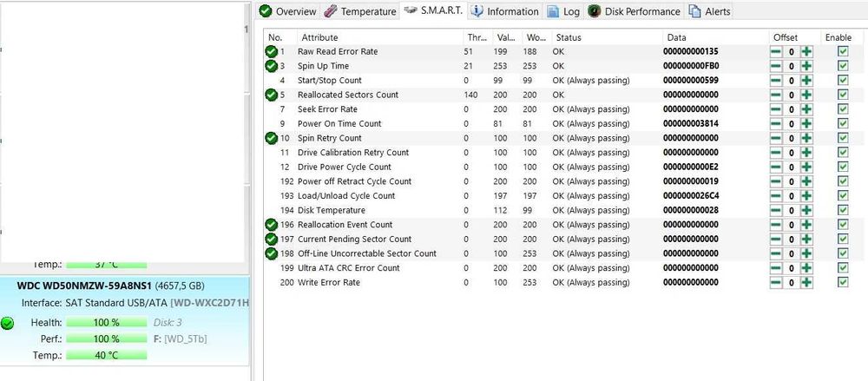Click the Off-Line Uncorrectable Sector Count check icon
The image size is (868, 381).
click(x=271, y=253)
